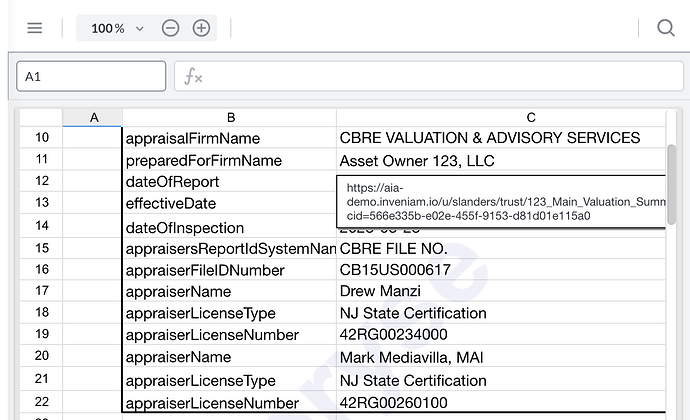Select the cell containing CB15US000617
The width and height of the screenshot is (690, 420).
500,270
